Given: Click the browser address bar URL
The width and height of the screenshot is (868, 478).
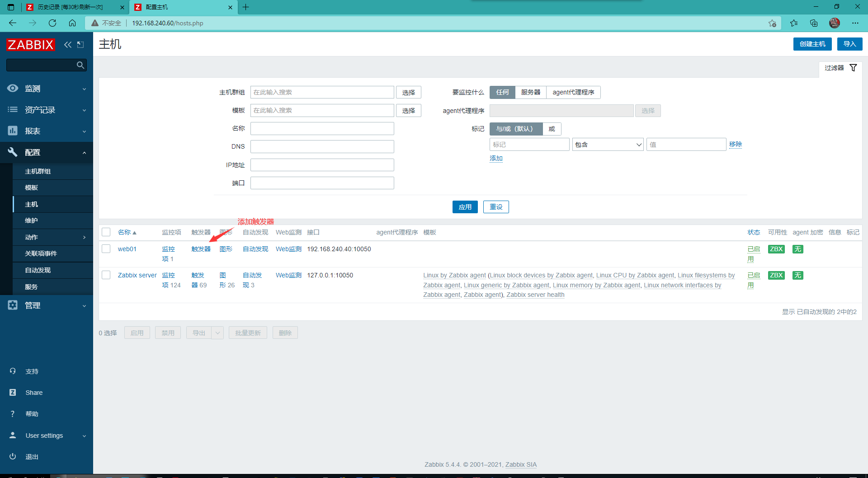Looking at the screenshot, I should click(168, 23).
